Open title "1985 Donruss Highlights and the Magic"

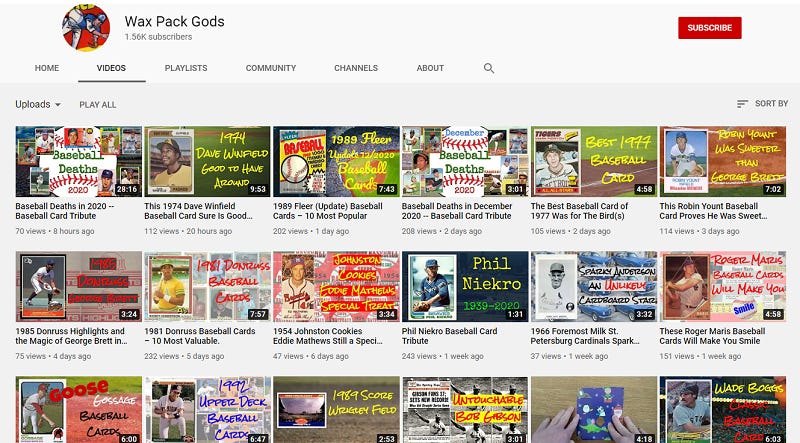(71, 336)
